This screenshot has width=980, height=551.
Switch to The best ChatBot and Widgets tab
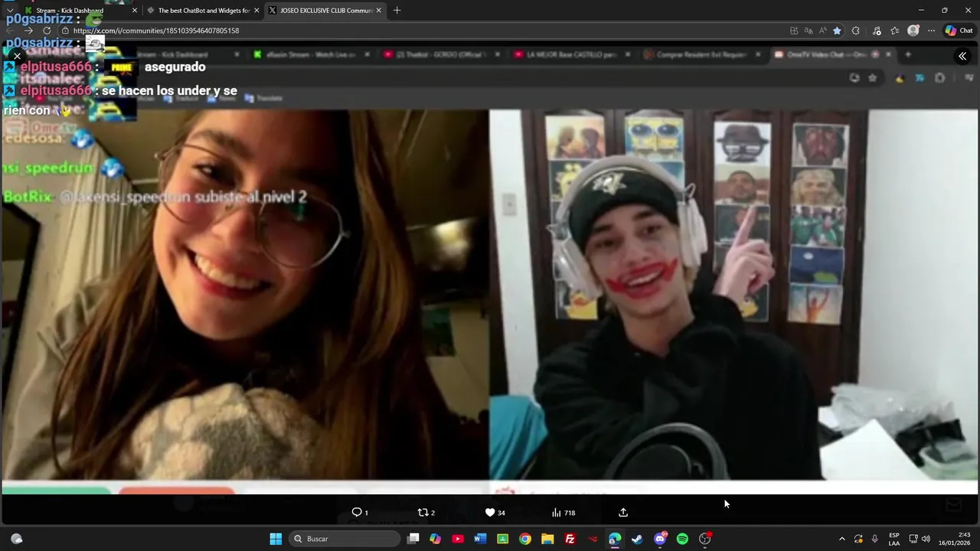coord(203,11)
